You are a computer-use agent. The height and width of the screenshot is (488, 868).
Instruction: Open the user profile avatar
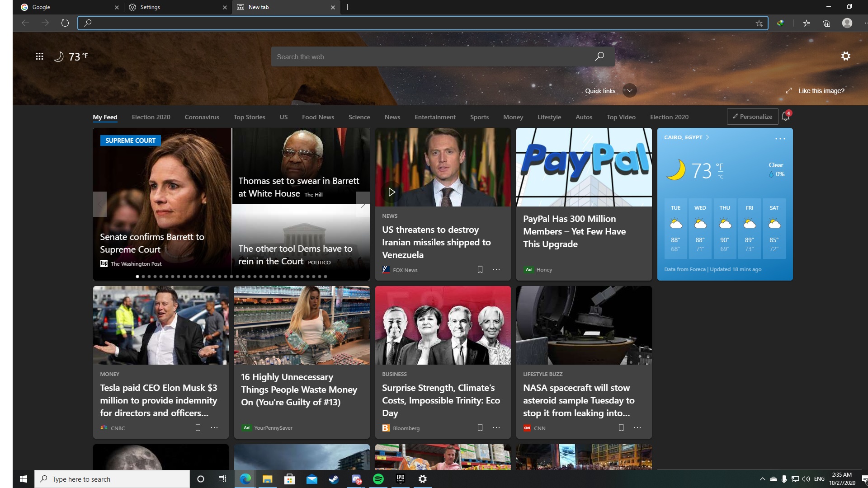pos(847,23)
